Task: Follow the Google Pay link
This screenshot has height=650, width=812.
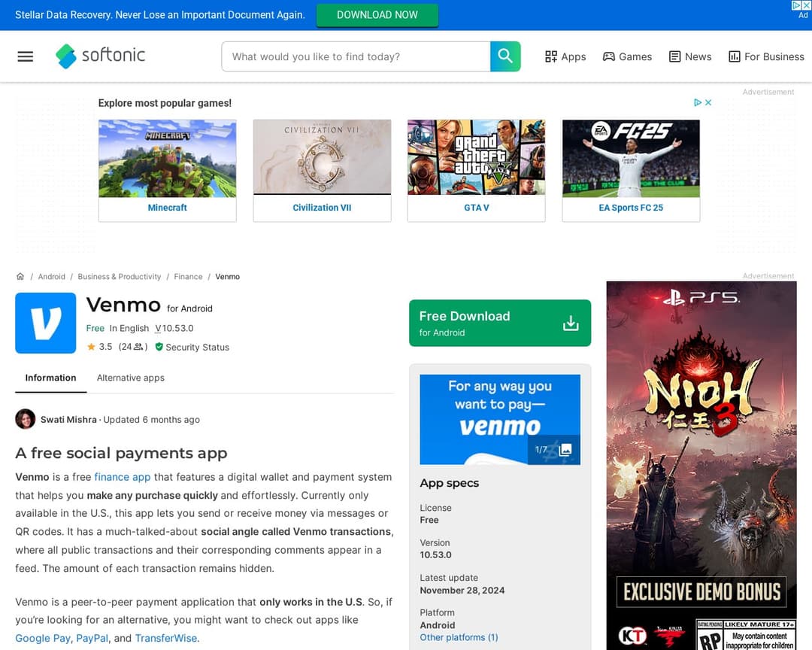Action: pos(42,638)
